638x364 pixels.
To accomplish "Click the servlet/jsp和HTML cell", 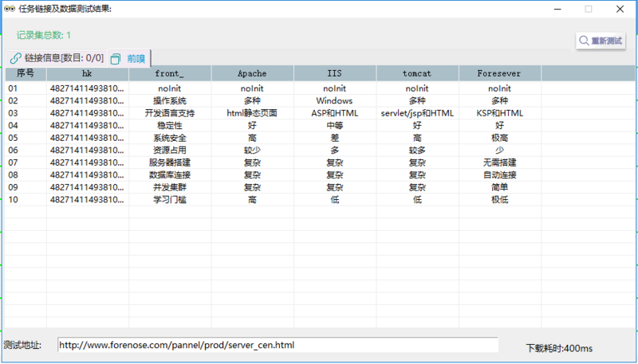I will (x=417, y=113).
